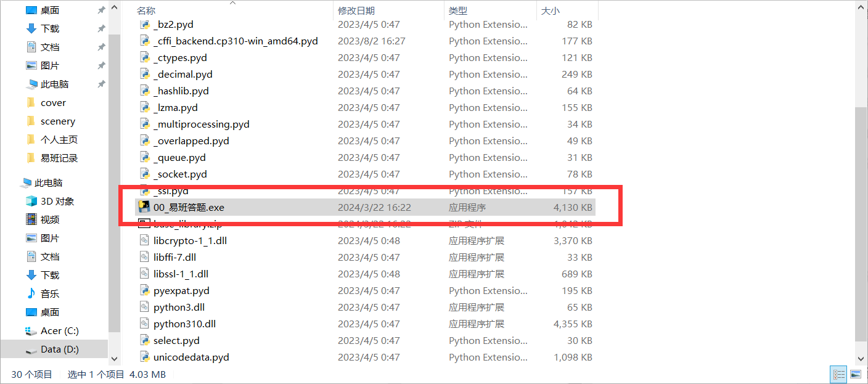Click the libcrypto-1_1.dll file icon
The height and width of the screenshot is (384, 868).
coord(144,240)
